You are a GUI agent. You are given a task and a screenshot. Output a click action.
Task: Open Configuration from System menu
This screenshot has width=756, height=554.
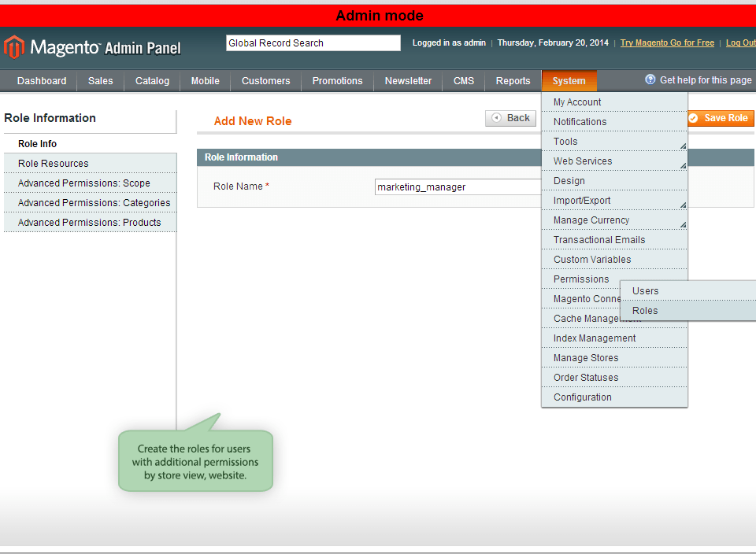point(614,397)
